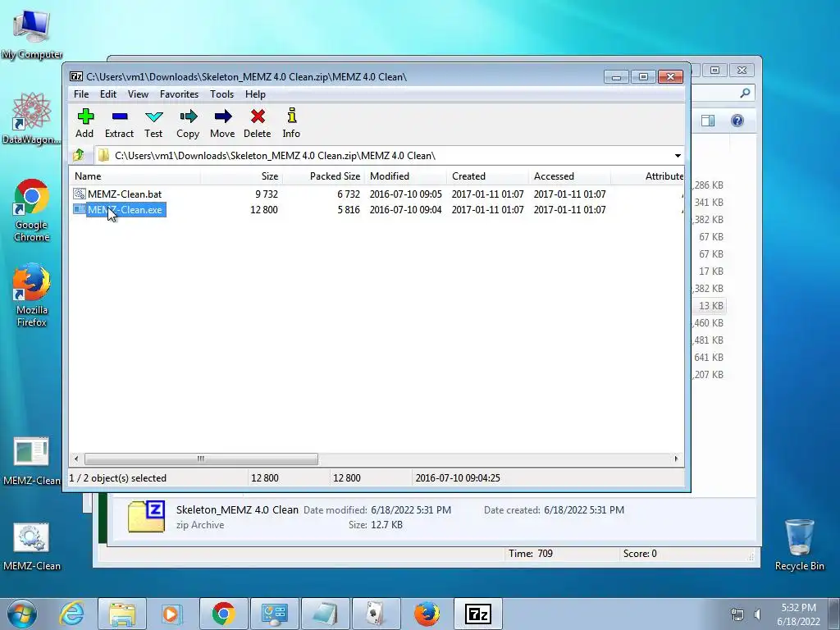Open the Favorites menu
Viewport: 840px width, 630px height.
tap(179, 94)
